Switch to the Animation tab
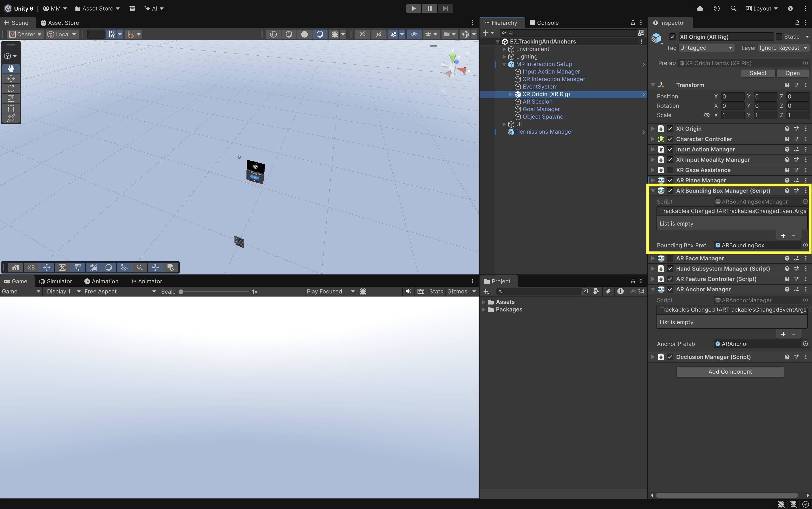This screenshot has width=812, height=509. pos(101,281)
